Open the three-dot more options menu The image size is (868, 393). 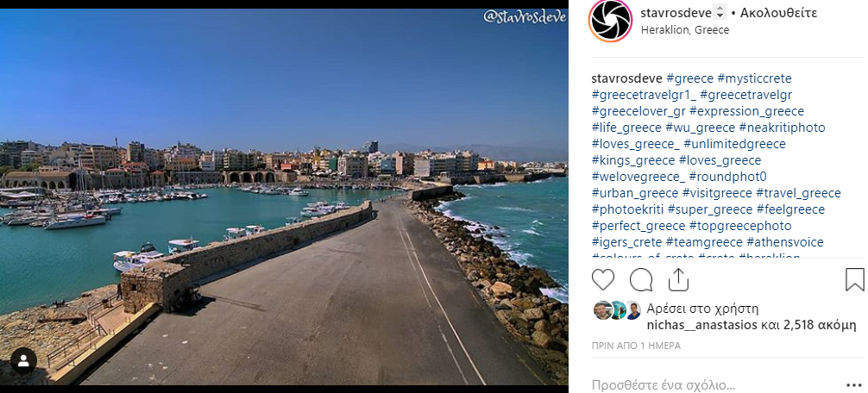(854, 384)
